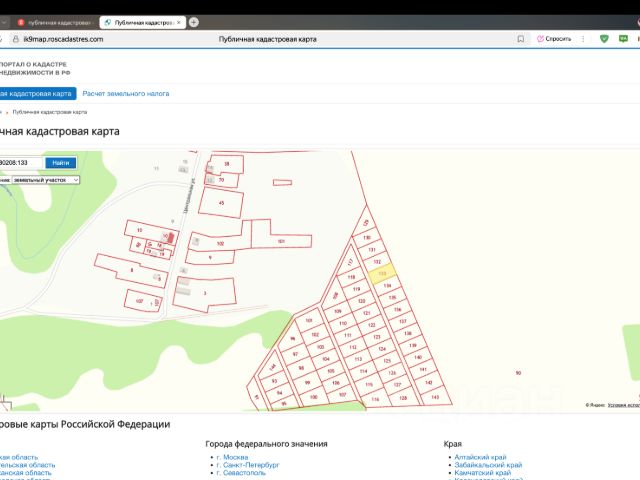The width and height of the screenshot is (640, 480).
Task: Click the Яндекс Условия использования link
Action: pyautogui.click(x=624, y=405)
